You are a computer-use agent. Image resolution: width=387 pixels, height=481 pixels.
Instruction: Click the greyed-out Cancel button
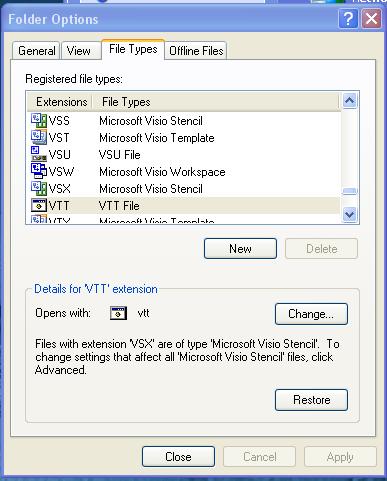[259, 457]
